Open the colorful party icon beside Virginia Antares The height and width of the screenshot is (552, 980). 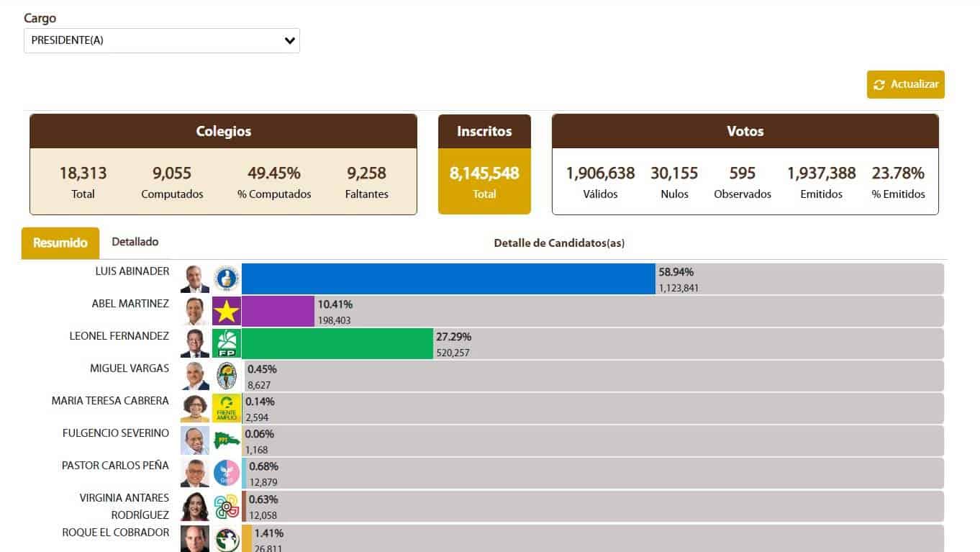coord(227,505)
